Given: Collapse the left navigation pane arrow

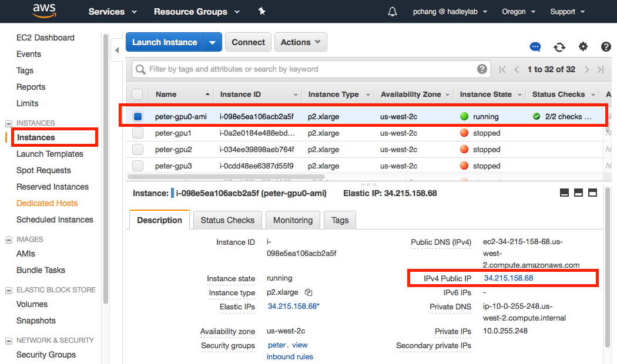Looking at the screenshot, I should point(117,50).
